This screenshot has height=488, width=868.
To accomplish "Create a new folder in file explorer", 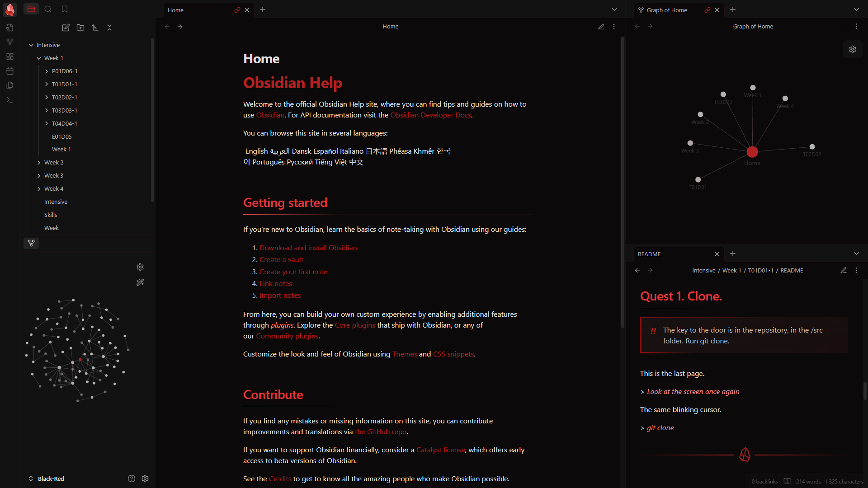I will pyautogui.click(x=80, y=28).
